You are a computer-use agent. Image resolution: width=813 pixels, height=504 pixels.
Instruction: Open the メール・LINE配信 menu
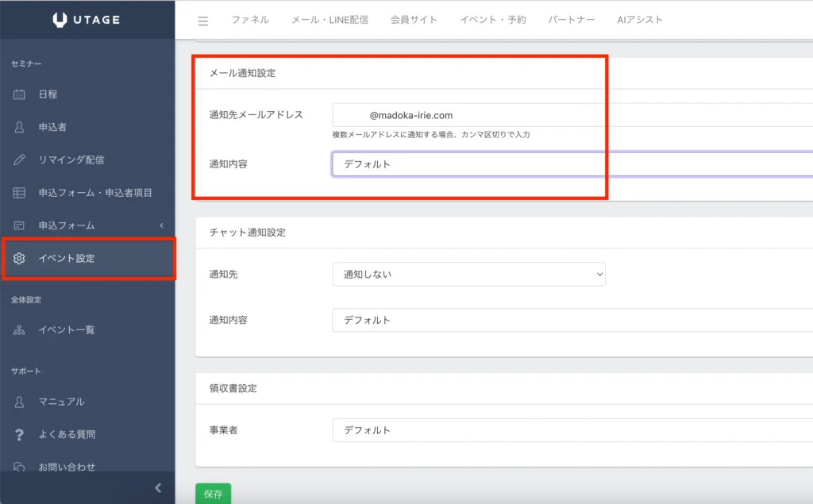329,20
